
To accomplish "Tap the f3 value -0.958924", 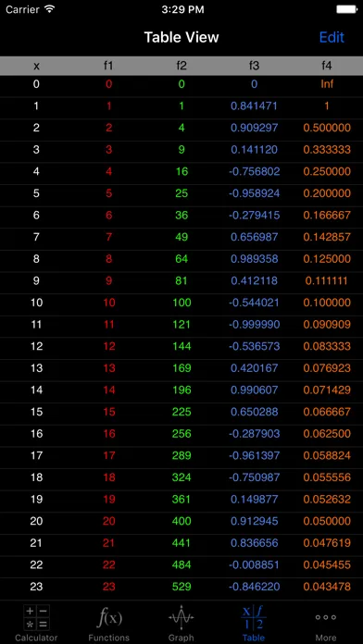I will click(x=254, y=193).
